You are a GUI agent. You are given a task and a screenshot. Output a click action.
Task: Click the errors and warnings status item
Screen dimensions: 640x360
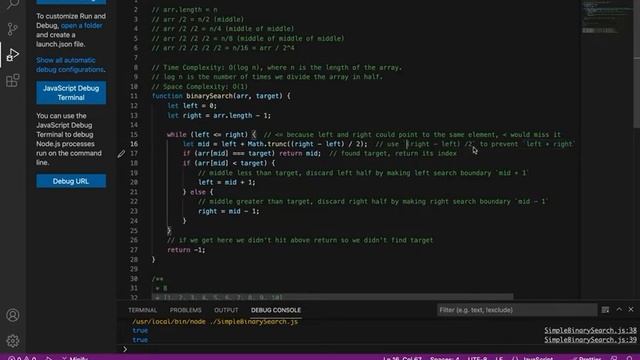22,358
